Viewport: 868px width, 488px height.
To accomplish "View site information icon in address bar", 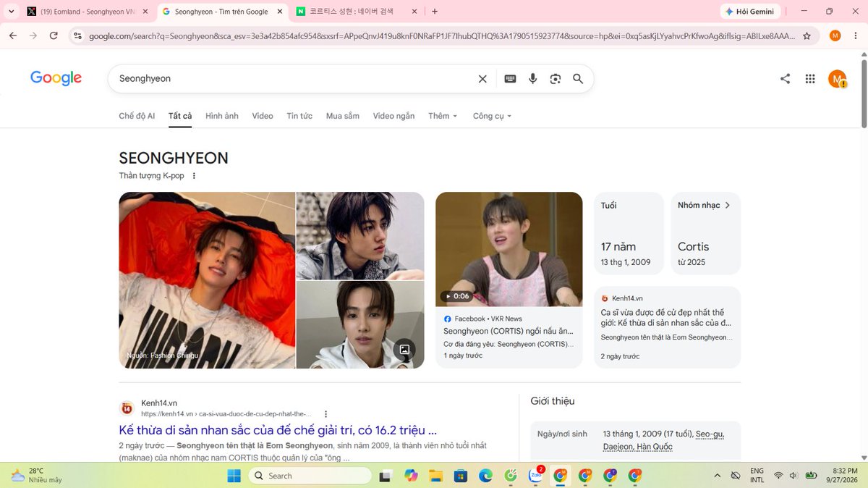I will click(x=78, y=35).
